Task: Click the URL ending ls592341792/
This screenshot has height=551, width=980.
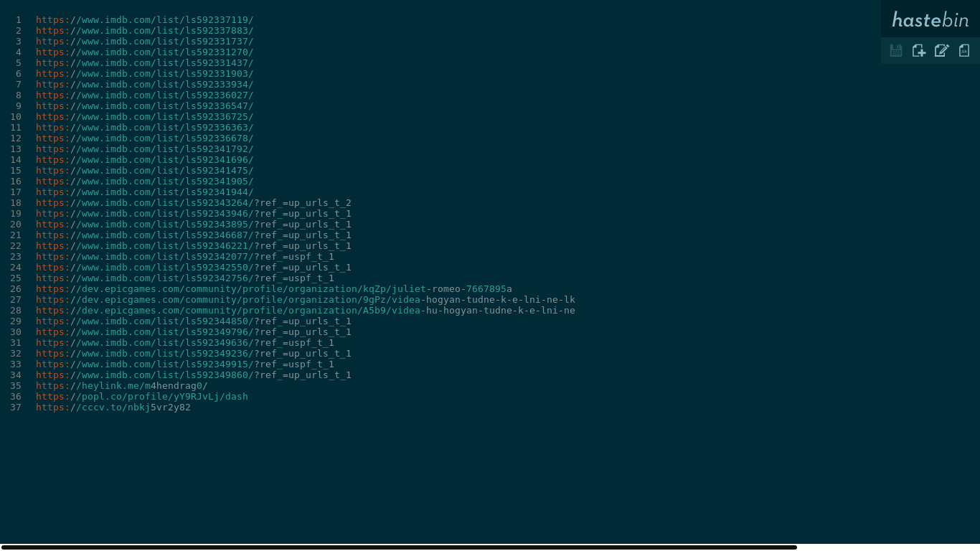Action: point(145,149)
